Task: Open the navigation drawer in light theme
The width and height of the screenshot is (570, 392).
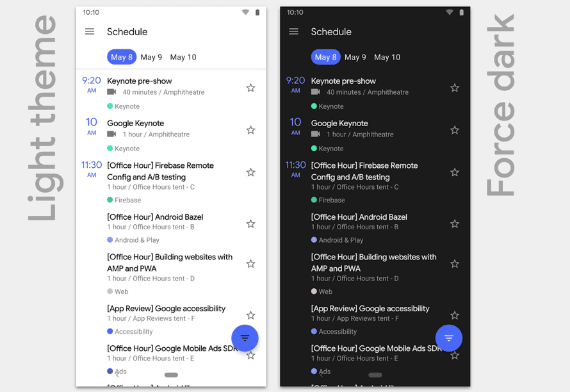Action: [x=89, y=31]
